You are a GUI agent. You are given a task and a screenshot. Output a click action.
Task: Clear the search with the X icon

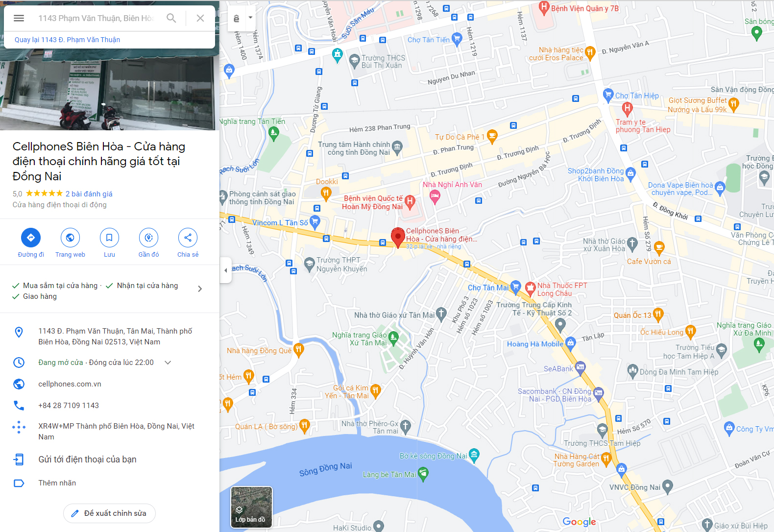coord(200,18)
